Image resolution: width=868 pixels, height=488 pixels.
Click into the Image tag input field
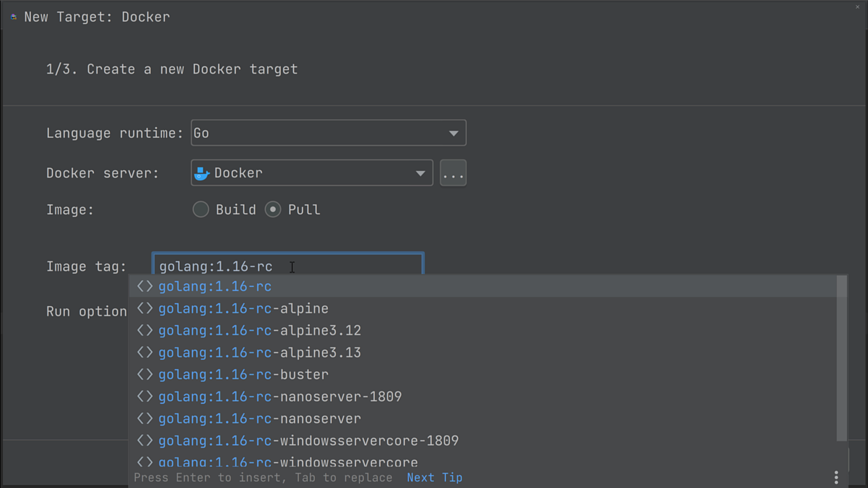[288, 265]
